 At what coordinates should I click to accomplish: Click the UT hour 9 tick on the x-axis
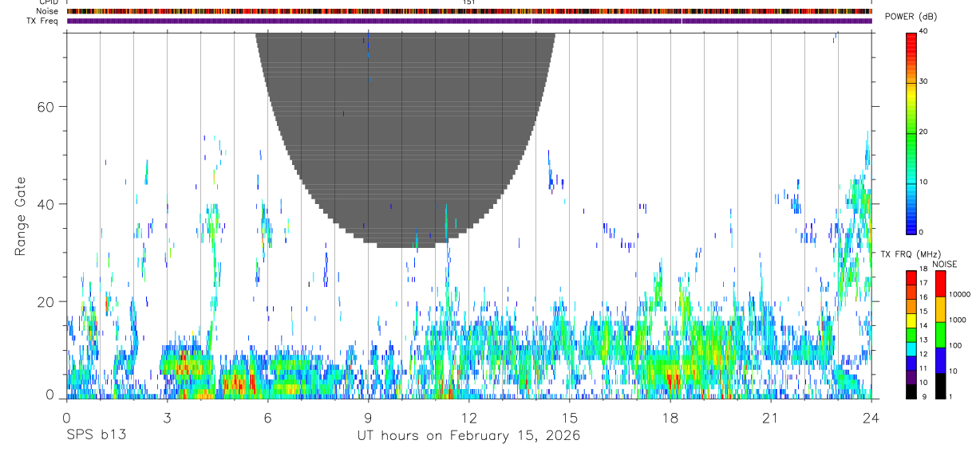tap(368, 418)
